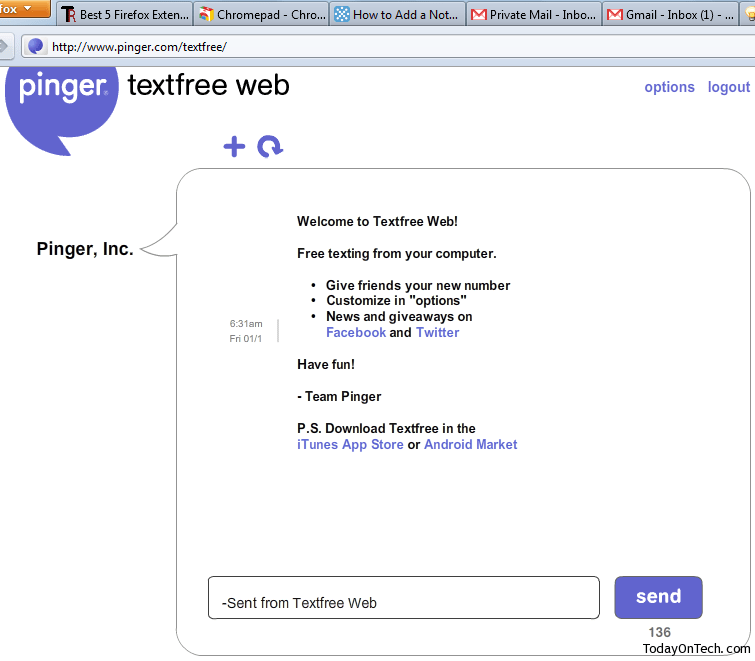This screenshot has height=661, width=755.
Task: Switch to How to Add a Not... tab
Action: [397, 14]
